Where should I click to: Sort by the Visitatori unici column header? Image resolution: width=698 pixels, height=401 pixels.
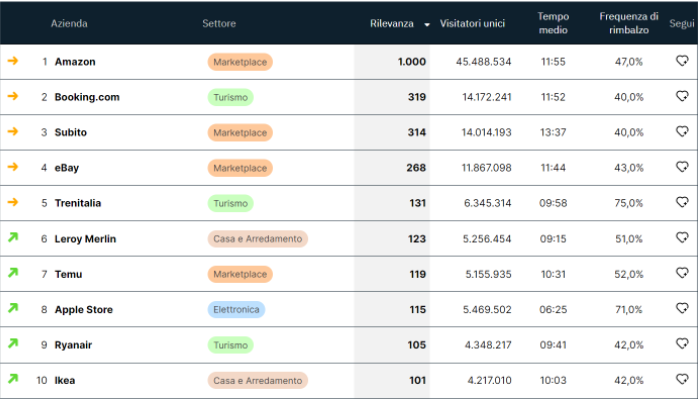[x=472, y=24]
